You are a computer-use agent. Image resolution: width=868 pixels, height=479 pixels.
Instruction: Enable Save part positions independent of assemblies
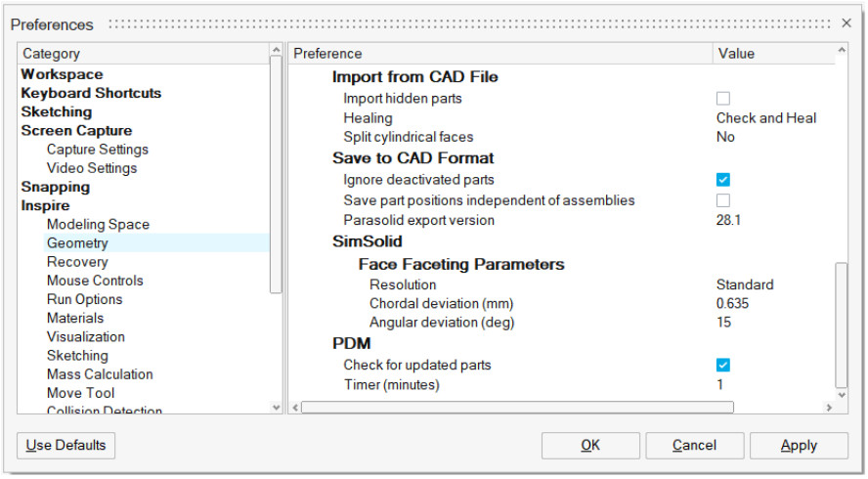723,200
